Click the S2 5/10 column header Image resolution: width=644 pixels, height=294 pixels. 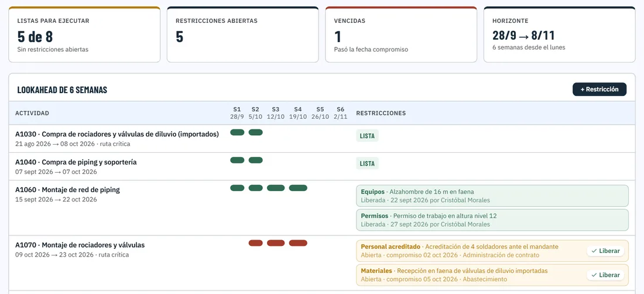[x=255, y=113]
